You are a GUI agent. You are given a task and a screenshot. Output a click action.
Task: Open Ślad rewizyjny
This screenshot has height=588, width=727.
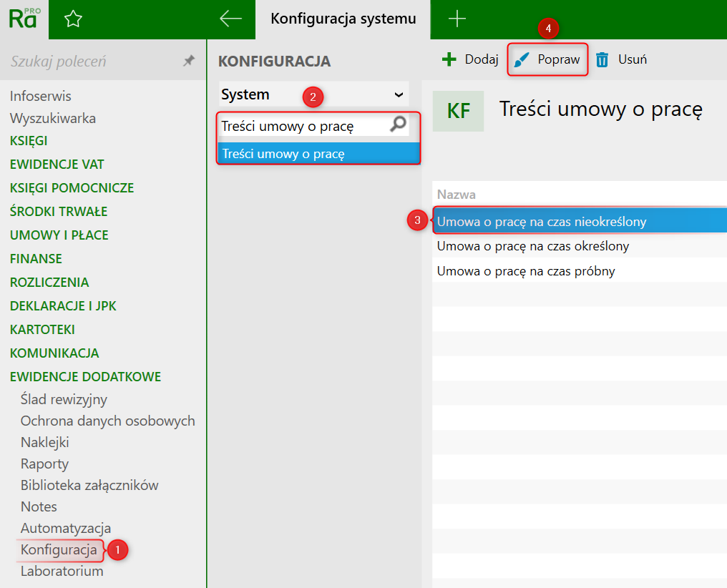[64, 399]
